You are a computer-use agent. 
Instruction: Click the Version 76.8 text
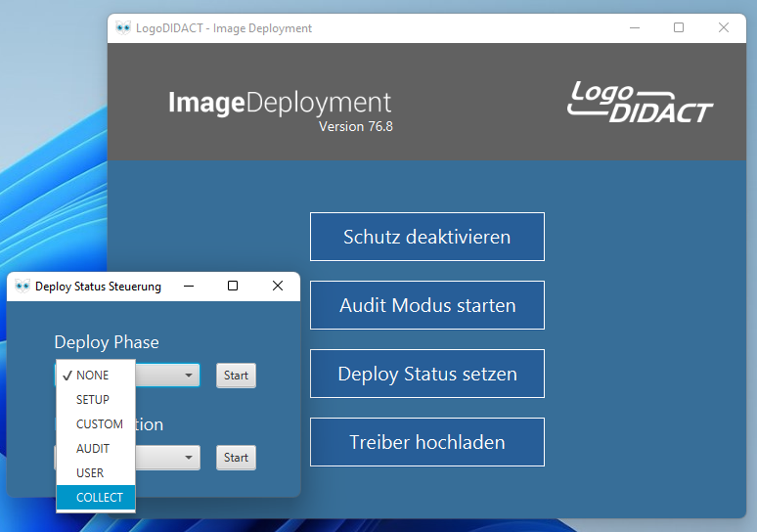click(356, 126)
